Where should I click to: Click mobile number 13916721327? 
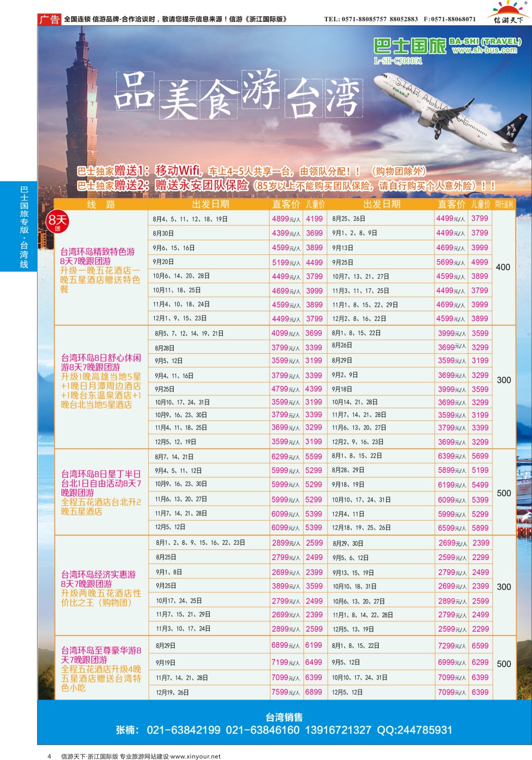point(338,730)
